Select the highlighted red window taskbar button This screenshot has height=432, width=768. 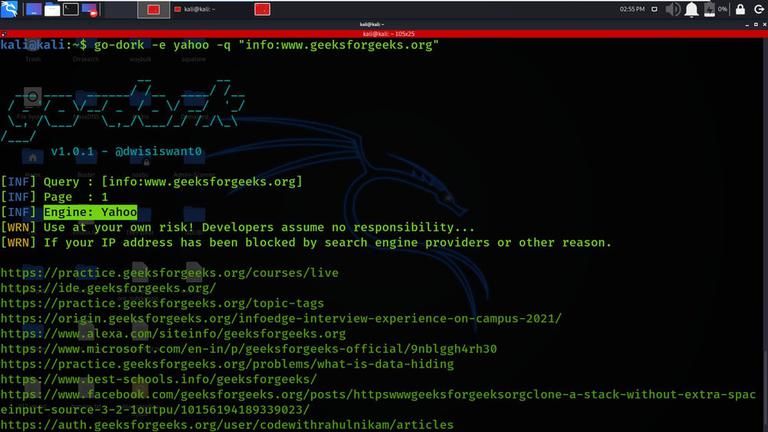[x=153, y=9]
